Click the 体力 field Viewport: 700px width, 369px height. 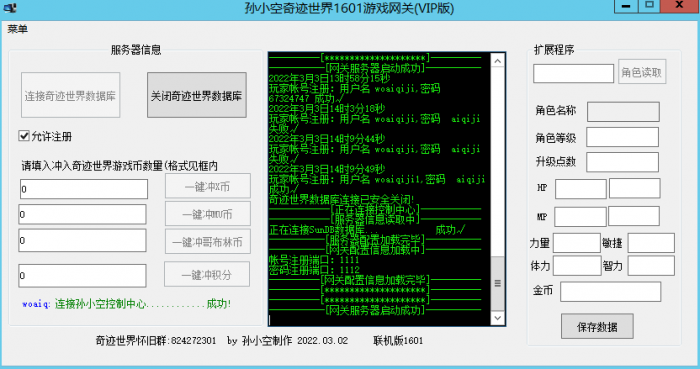[577, 265]
